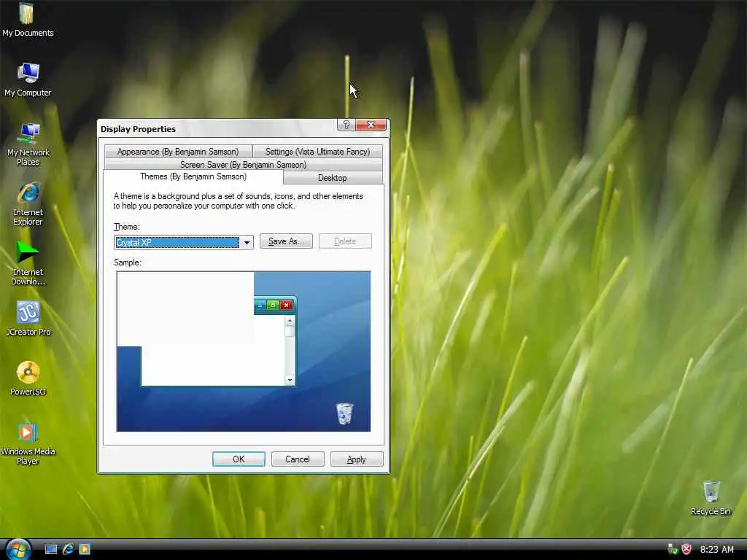The height and width of the screenshot is (560, 747).
Task: Launch Internet Explorer from quick launch
Action: point(68,549)
